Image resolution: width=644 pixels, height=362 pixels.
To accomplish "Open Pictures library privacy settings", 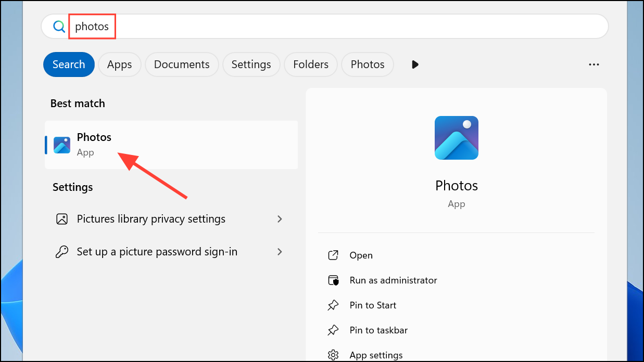I will click(171, 219).
